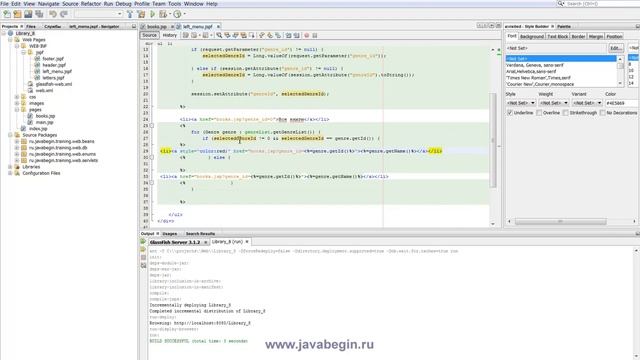Screen dimensions: 640x360
Task: Click the Redo toolbar icon
Action: (x=64, y=14)
